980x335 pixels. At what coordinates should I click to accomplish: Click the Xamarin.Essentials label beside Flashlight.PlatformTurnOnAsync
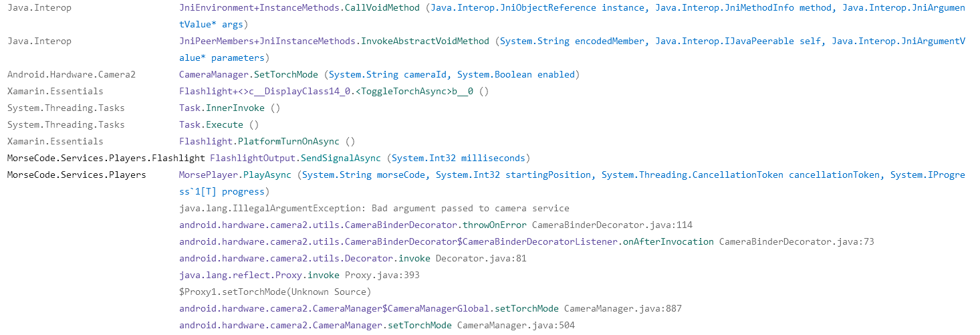(55, 141)
